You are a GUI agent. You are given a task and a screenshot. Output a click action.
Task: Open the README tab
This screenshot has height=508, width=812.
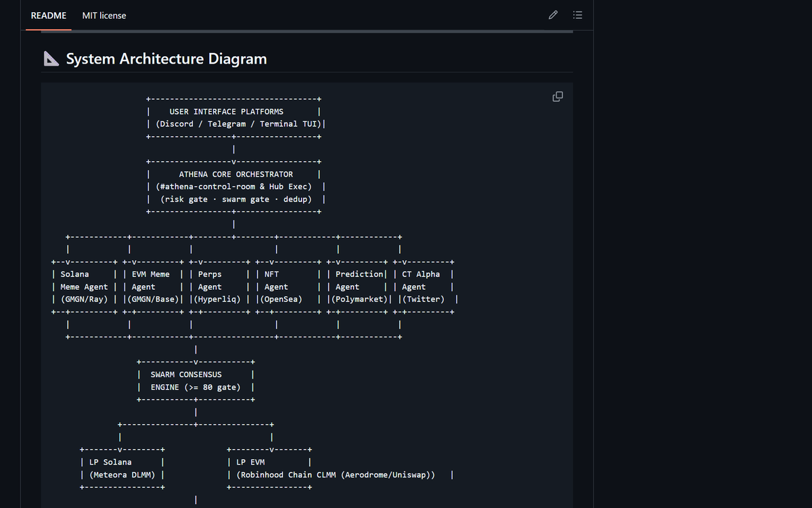coord(49,16)
